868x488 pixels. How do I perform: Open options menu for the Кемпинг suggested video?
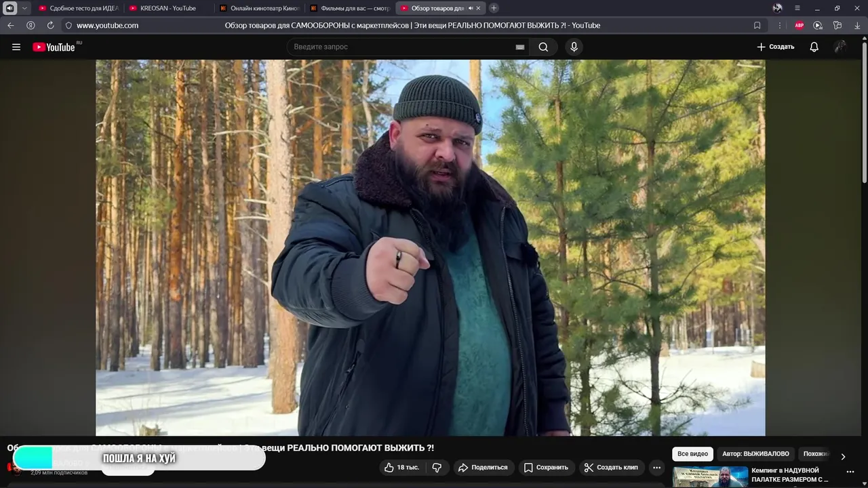pos(850,472)
